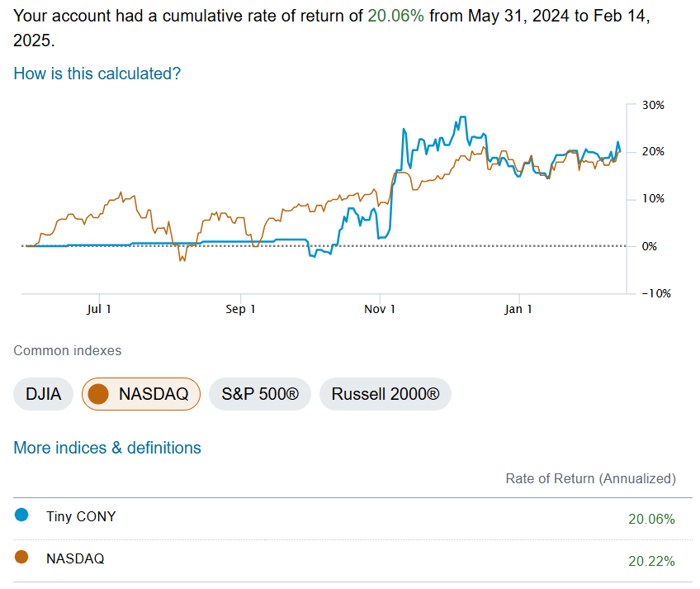
Task: Click the orange NASDAQ legend dot
Action: coord(21,557)
